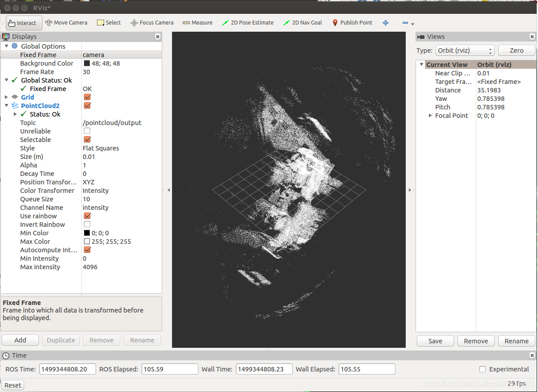The width and height of the screenshot is (538, 392).
Task: Click the Time panel clock icon
Action: (x=6, y=355)
